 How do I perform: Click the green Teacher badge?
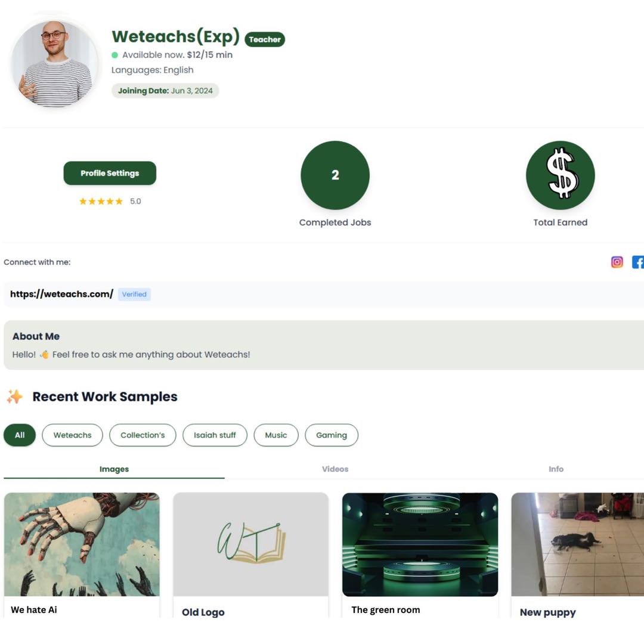(x=265, y=39)
